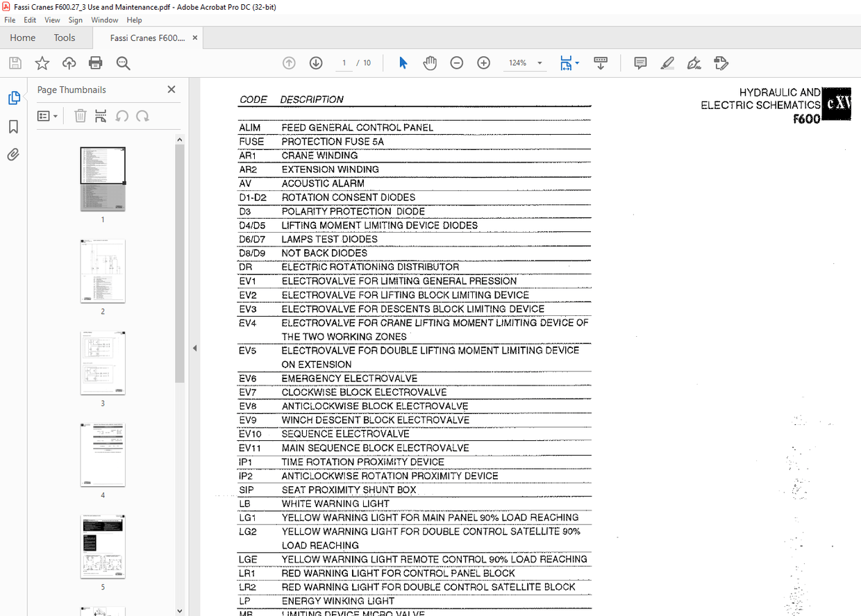Select the Hand tool in the toolbar

click(x=430, y=63)
